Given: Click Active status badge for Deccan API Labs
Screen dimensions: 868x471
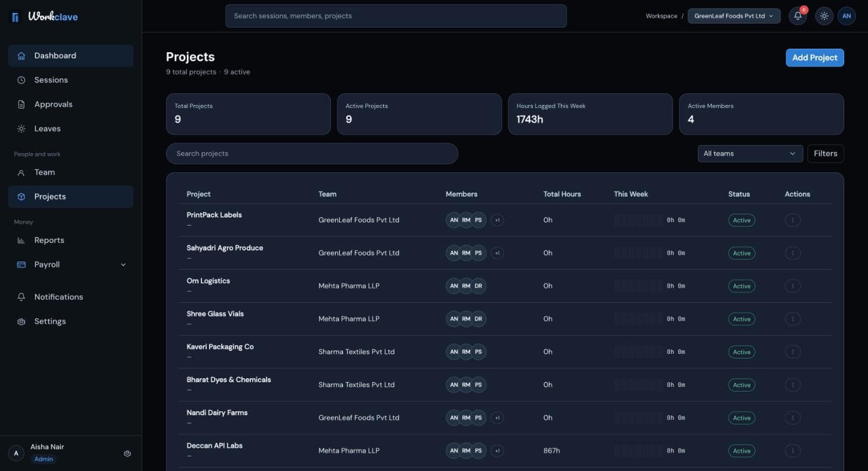Looking at the screenshot, I should (741, 451).
